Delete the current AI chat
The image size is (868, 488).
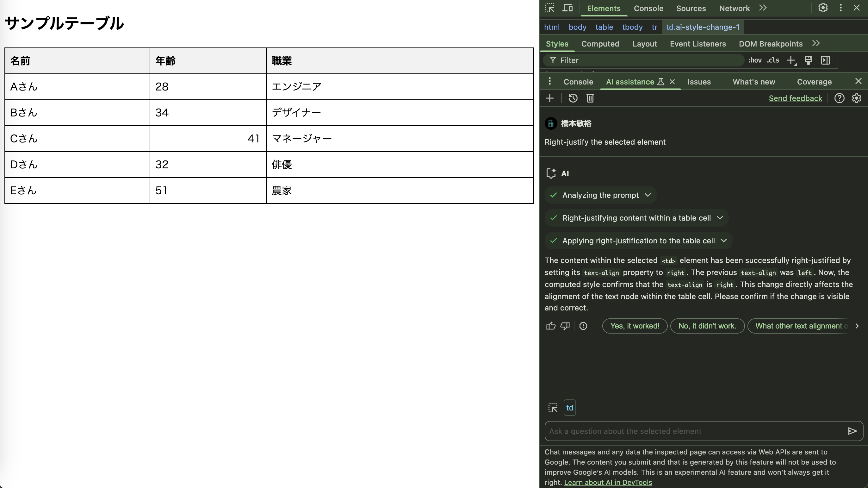(590, 98)
